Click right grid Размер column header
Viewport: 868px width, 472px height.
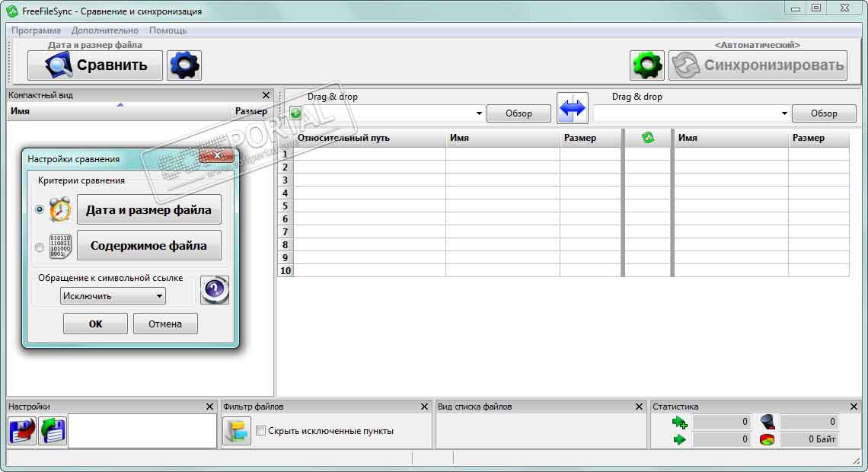(x=808, y=138)
